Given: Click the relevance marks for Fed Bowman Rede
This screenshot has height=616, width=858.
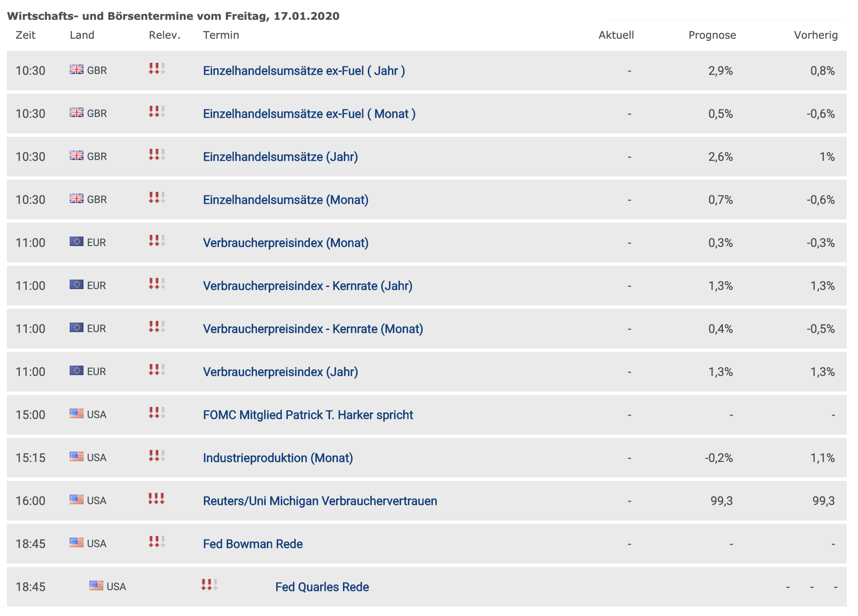Looking at the screenshot, I should point(157,542).
